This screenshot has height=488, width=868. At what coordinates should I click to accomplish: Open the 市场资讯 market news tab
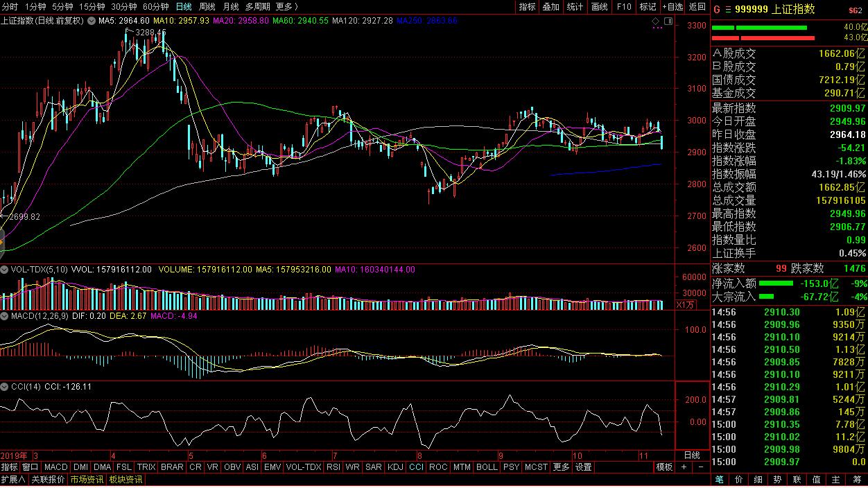coord(87,480)
